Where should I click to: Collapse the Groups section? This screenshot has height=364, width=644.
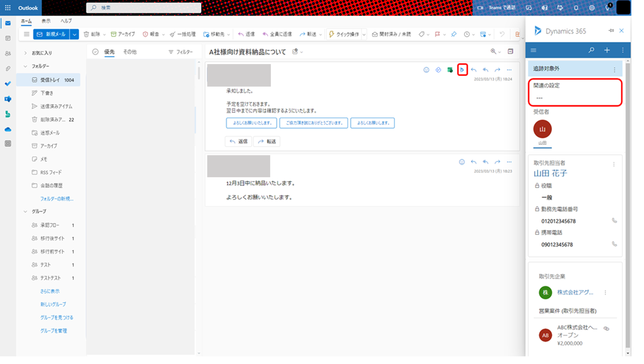tap(25, 211)
